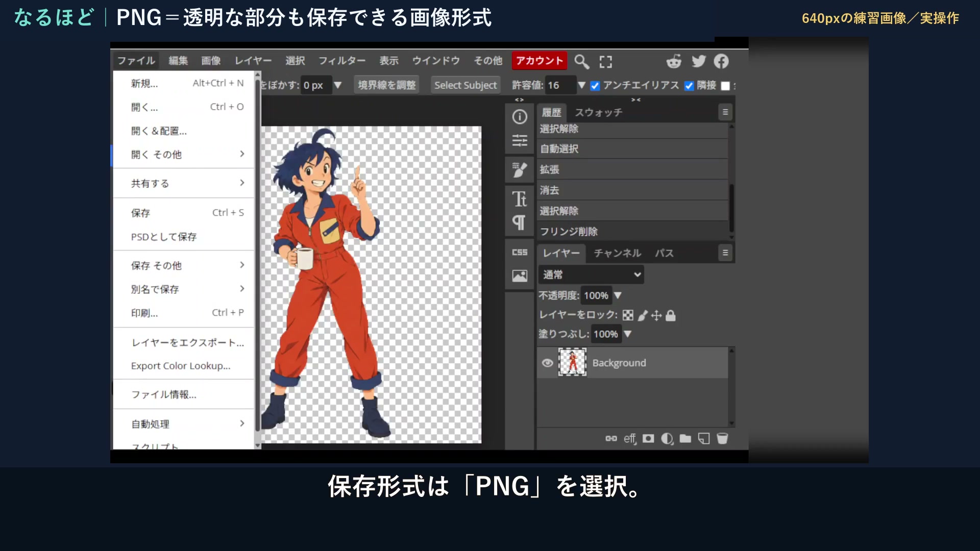The image size is (980, 551).
Task: Expand the 開く その他 submenu
Action: click(x=184, y=155)
